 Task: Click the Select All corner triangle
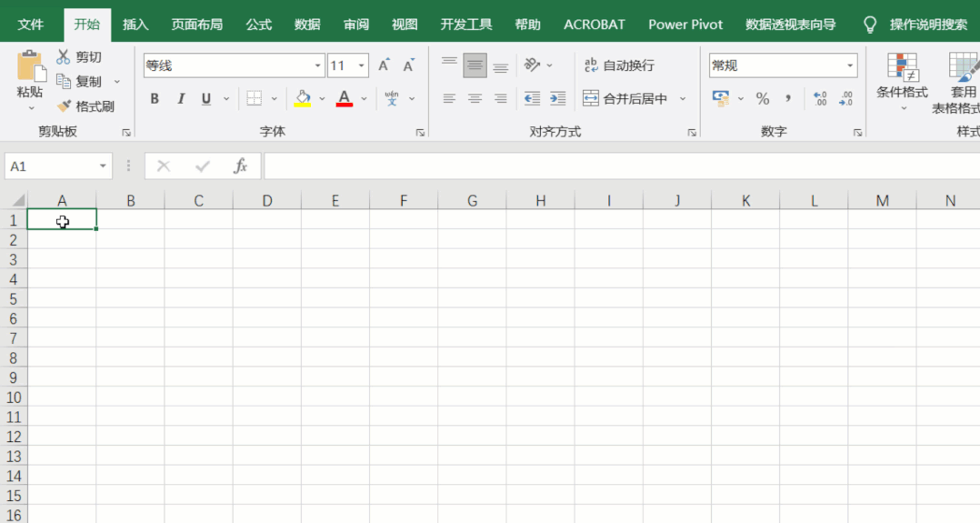click(x=18, y=201)
